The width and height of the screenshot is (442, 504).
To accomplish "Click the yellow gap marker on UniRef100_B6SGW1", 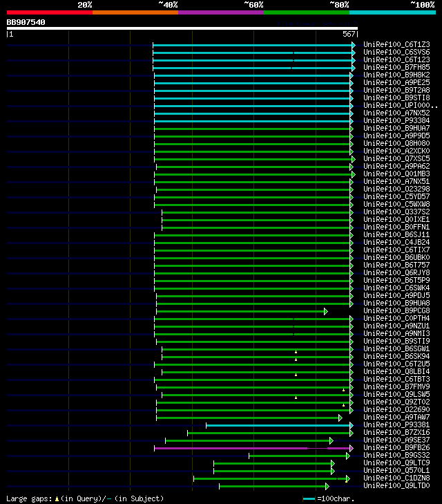I will pos(296,352).
